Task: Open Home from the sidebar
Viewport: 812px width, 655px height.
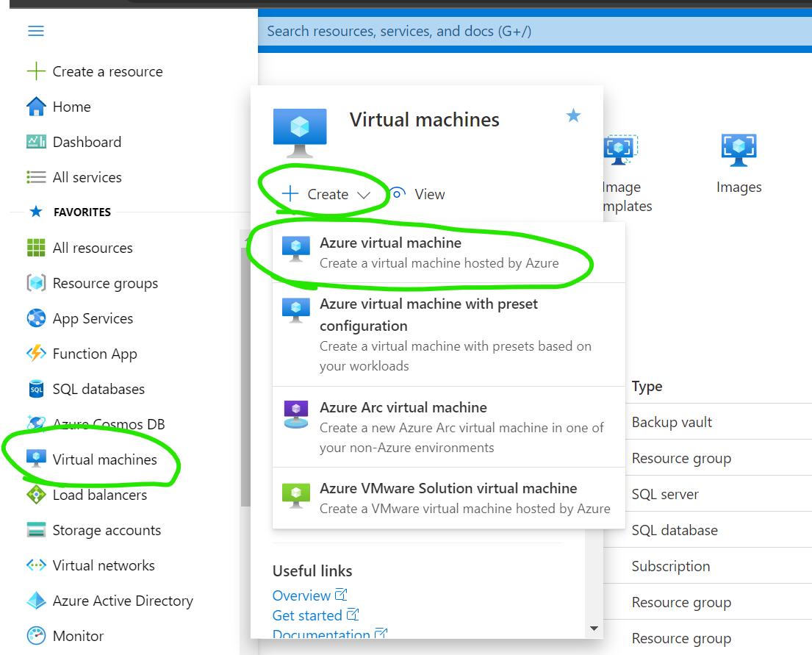Action: tap(71, 107)
